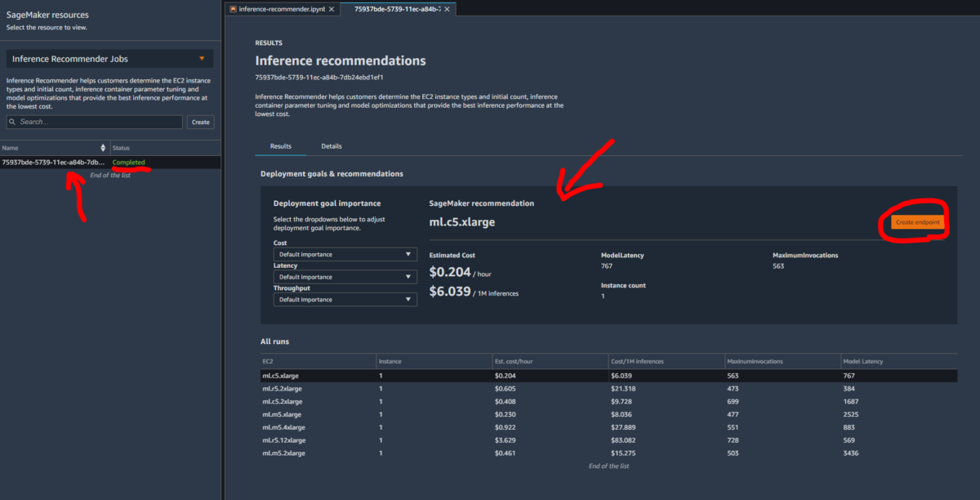Open the Throughput importance dropdown
This screenshot has height=500, width=980.
pyautogui.click(x=345, y=300)
